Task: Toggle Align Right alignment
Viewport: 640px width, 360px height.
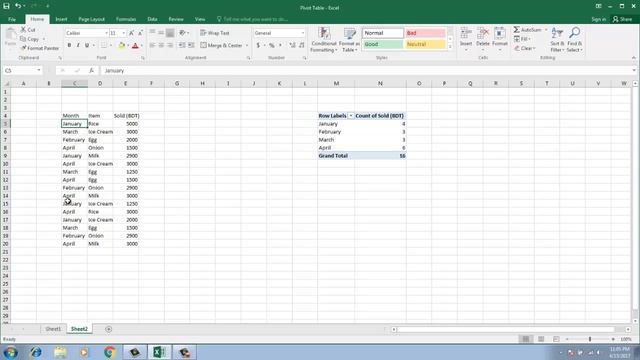Action: pyautogui.click(x=170, y=45)
